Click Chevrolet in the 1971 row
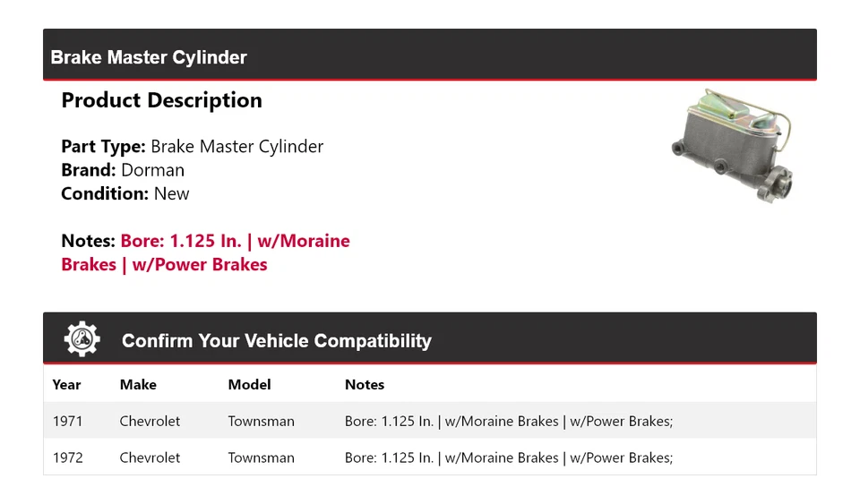The width and height of the screenshot is (860, 504). point(150,421)
